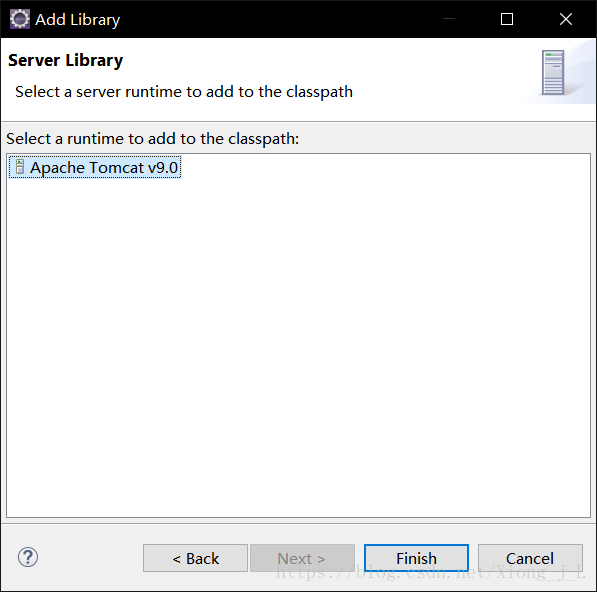This screenshot has width=597, height=592.
Task: Click the Eclipse icon in title bar
Action: [x=19, y=19]
